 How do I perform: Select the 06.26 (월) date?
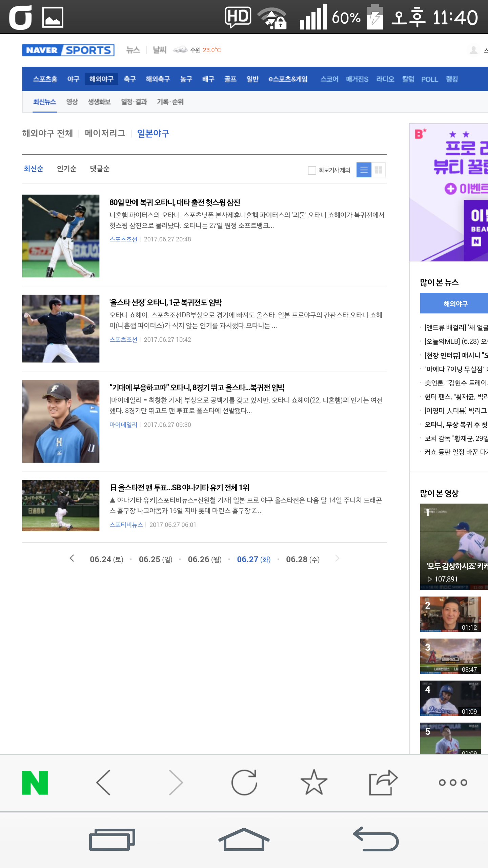click(x=204, y=559)
